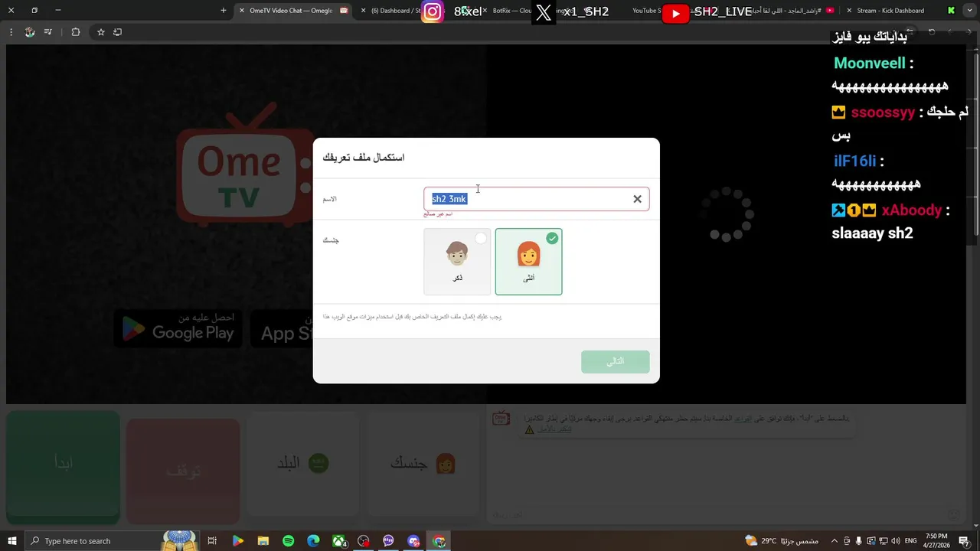The width and height of the screenshot is (980, 551).
Task: Open the Discord taskbar icon
Action: (x=413, y=541)
